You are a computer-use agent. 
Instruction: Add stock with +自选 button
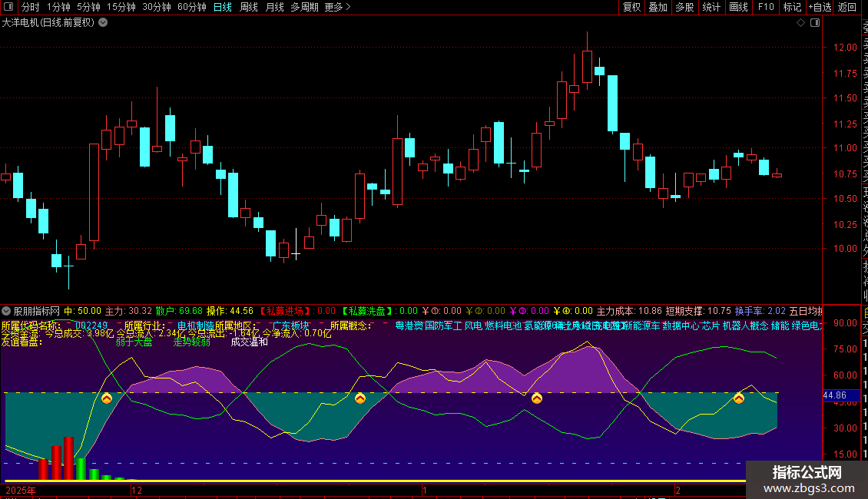coord(820,7)
